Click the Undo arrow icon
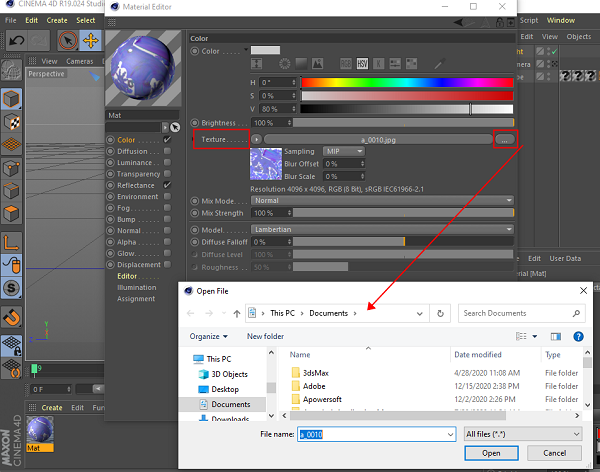Image resolution: width=600 pixels, height=472 pixels. tap(17, 41)
